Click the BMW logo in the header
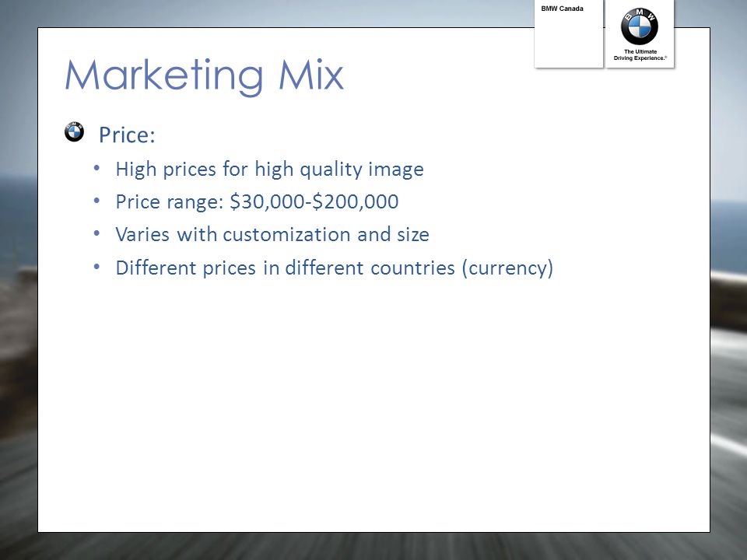This screenshot has height=560, width=747. coord(640,26)
